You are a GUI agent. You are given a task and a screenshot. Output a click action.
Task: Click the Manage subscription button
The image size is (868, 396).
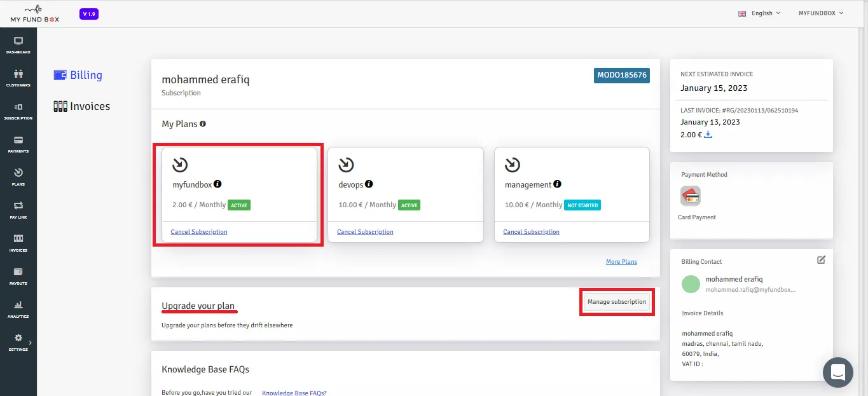[x=617, y=302]
